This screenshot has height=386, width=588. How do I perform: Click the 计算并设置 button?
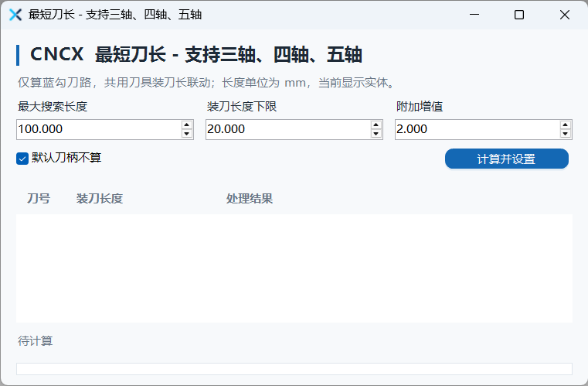pos(507,159)
